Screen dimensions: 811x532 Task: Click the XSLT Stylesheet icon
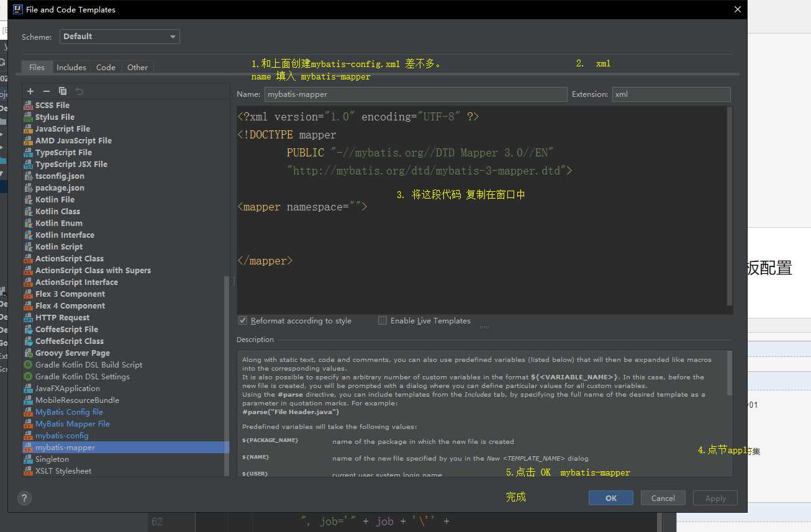coord(28,471)
